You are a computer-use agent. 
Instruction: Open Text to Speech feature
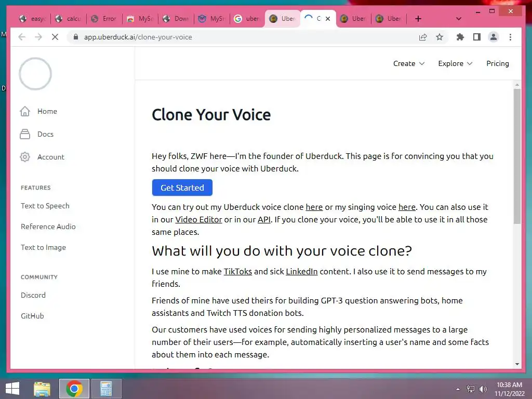pos(45,206)
